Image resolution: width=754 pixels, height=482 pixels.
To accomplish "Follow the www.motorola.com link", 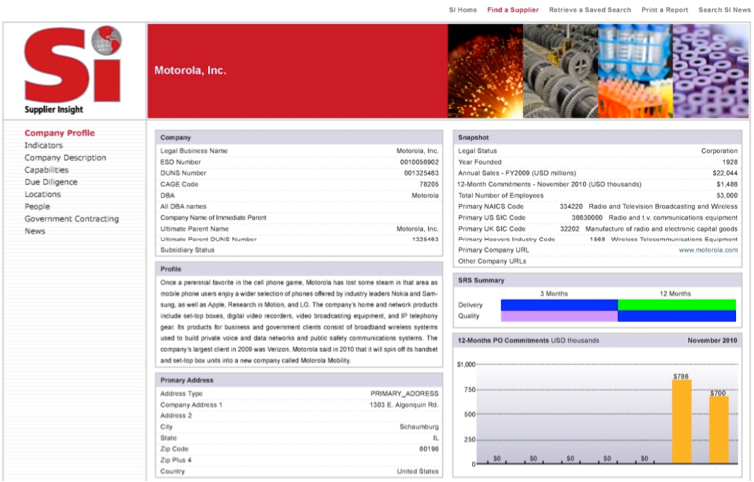I will (708, 250).
